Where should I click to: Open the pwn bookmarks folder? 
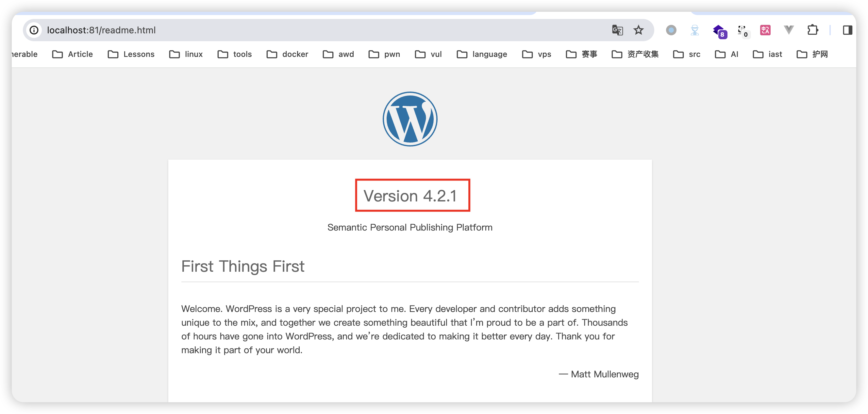click(x=384, y=54)
